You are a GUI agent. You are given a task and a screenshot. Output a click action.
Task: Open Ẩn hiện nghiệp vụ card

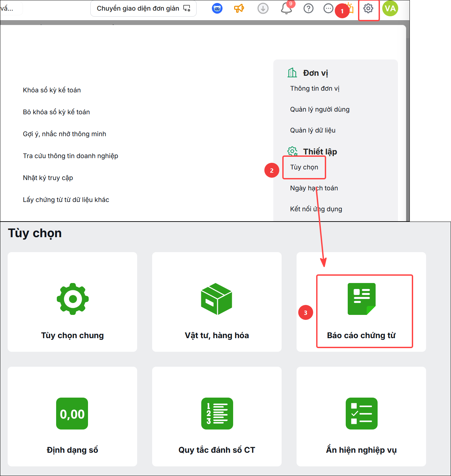[361, 417]
